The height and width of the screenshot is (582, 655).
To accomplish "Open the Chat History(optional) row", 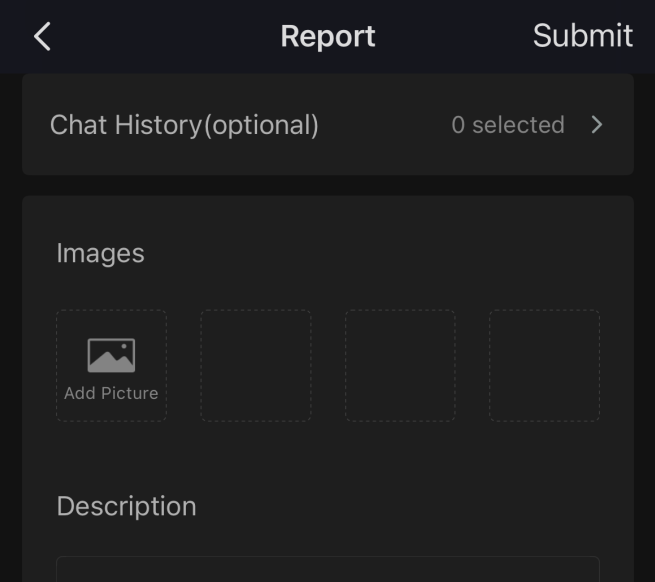I will (327, 125).
